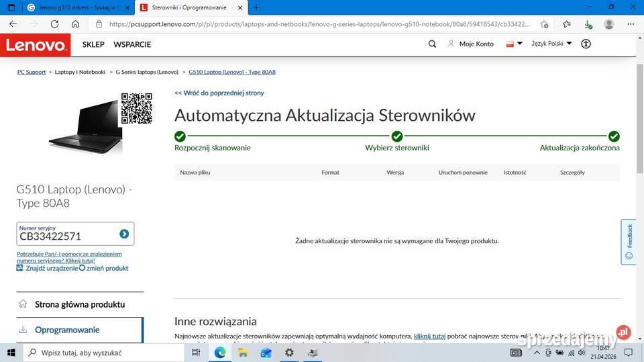Click zmień produkt link
Screen dimensions: 644x362
(x=104, y=268)
